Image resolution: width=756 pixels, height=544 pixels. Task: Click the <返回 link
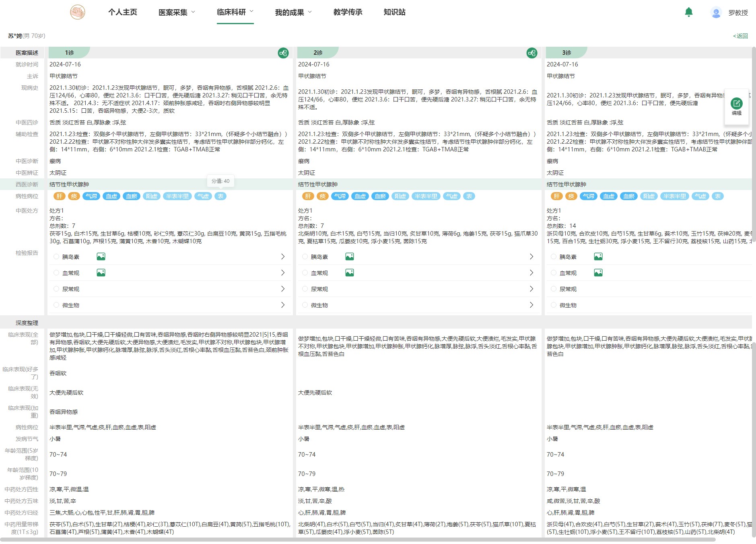[740, 36]
